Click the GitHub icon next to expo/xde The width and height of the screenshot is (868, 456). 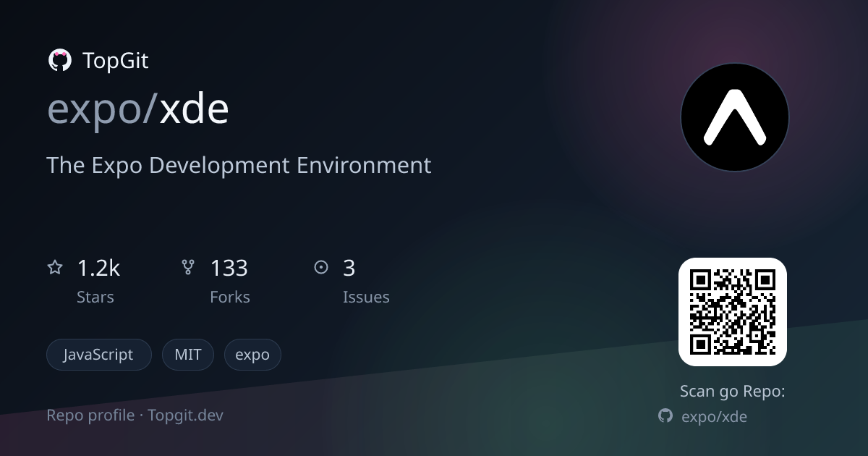click(x=665, y=415)
